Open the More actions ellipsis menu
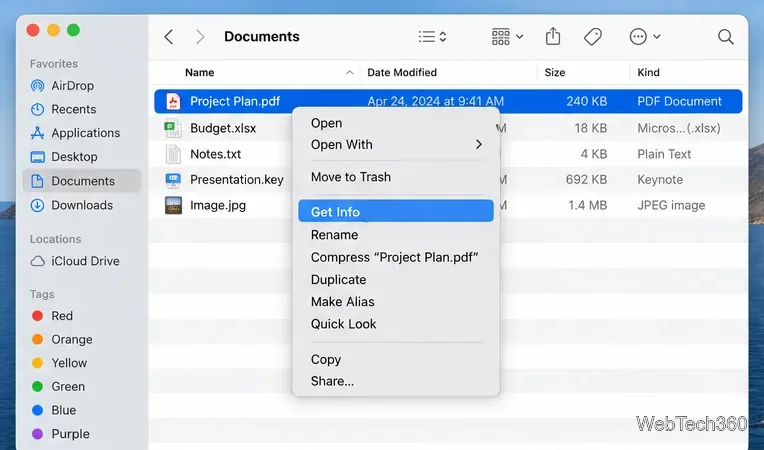This screenshot has width=764, height=450. 644,37
